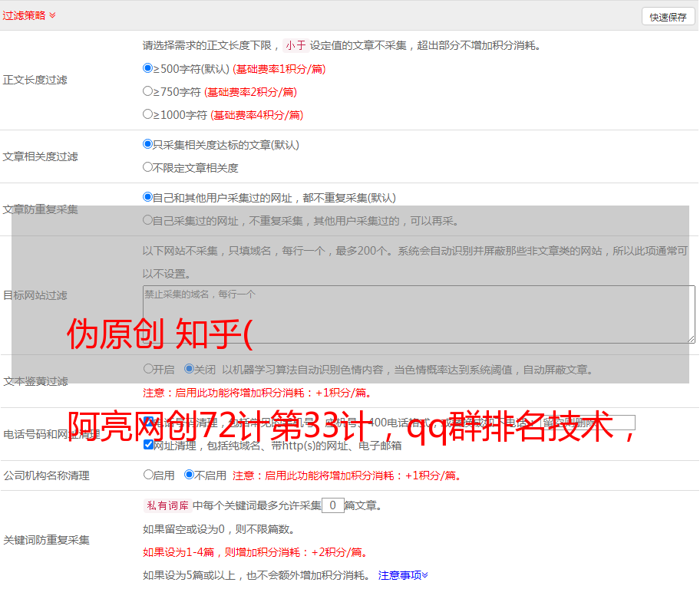Select 只采集相关度达标的文章(默认) option
The height and width of the screenshot is (589, 700).
coord(147,144)
